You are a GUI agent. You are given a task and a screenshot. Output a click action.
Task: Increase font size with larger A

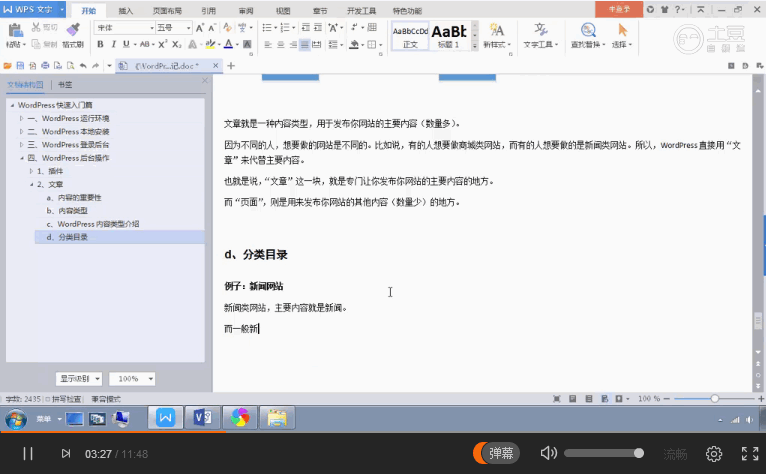click(x=199, y=28)
